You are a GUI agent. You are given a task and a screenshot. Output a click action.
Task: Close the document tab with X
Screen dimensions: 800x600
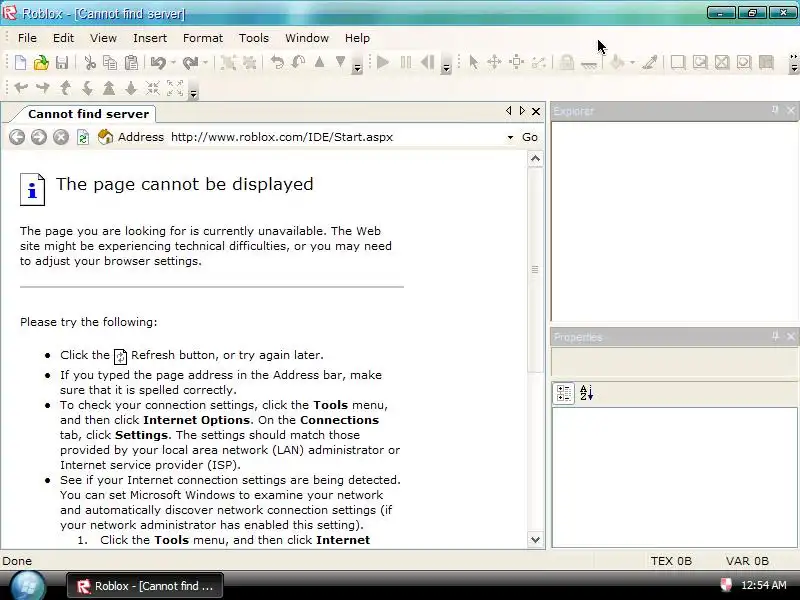tap(536, 111)
